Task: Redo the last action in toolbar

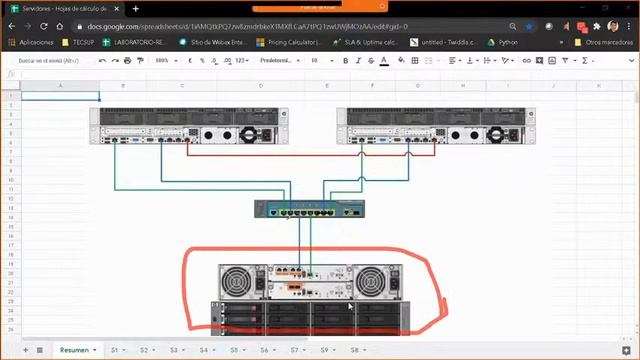Action: coord(115,60)
